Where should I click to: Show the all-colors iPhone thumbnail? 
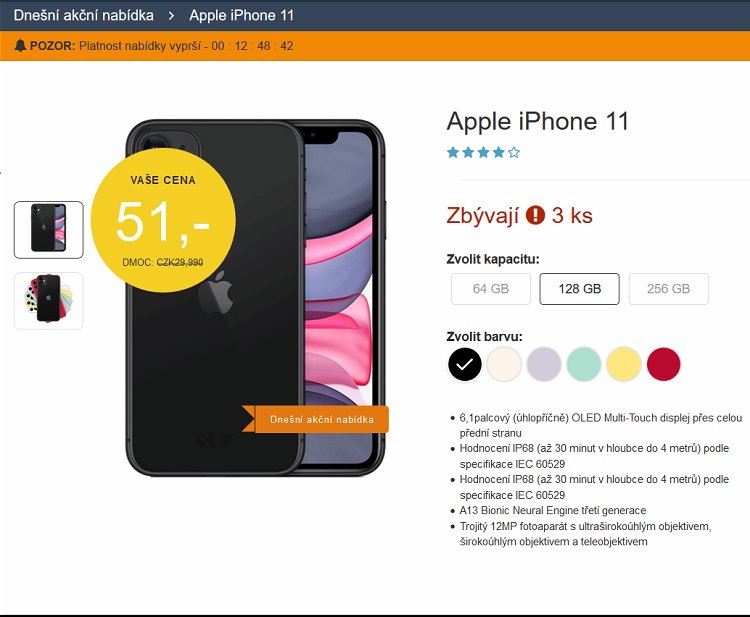[48, 301]
